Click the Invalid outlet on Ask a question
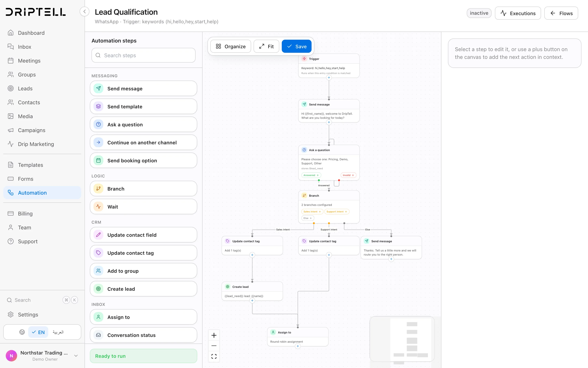 pyautogui.click(x=348, y=175)
